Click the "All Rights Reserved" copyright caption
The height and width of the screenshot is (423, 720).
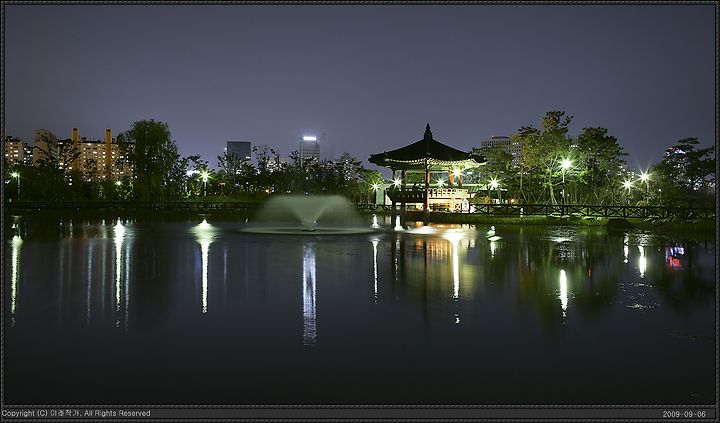pos(117,413)
